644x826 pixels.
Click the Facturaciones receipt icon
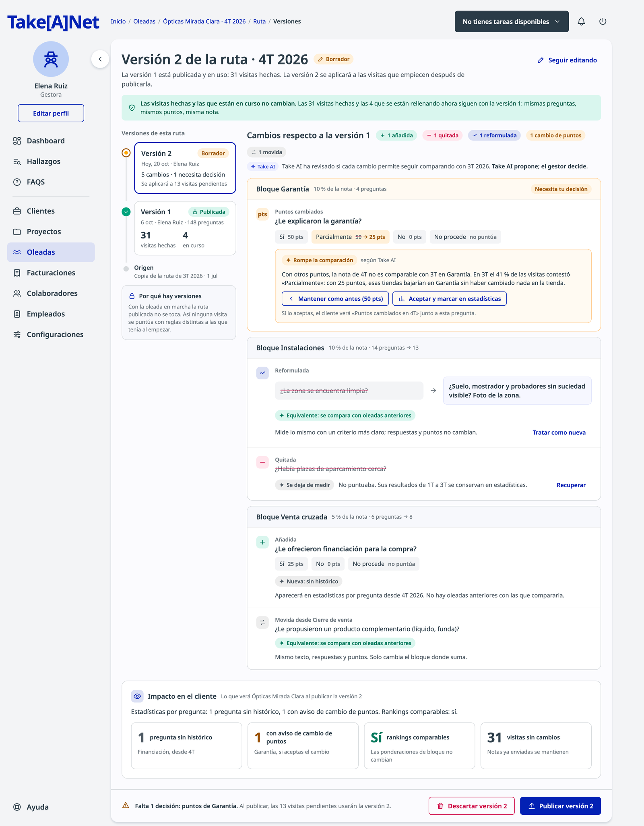click(x=17, y=273)
